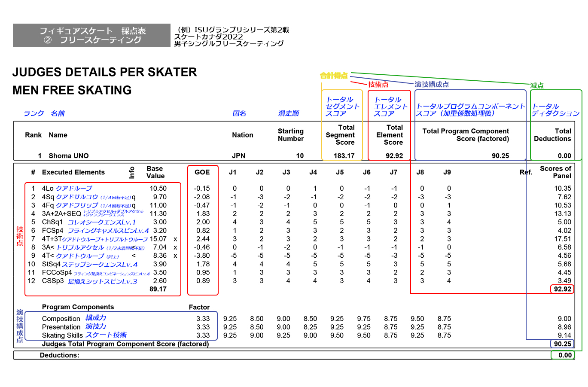The width and height of the screenshot is (588, 387).
Task: Click the 'MEN FREE SKATING' heading
Action: [x=72, y=90]
